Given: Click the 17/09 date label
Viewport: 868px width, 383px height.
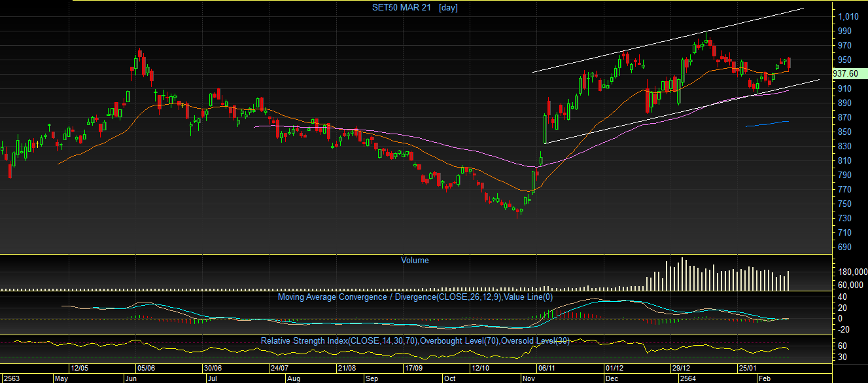Looking at the screenshot, I should coord(413,368).
